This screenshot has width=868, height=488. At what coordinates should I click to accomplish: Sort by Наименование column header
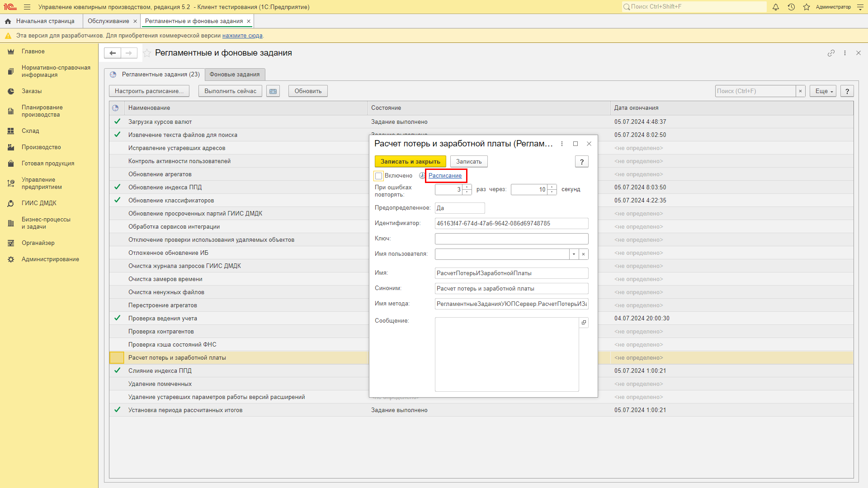(x=245, y=108)
